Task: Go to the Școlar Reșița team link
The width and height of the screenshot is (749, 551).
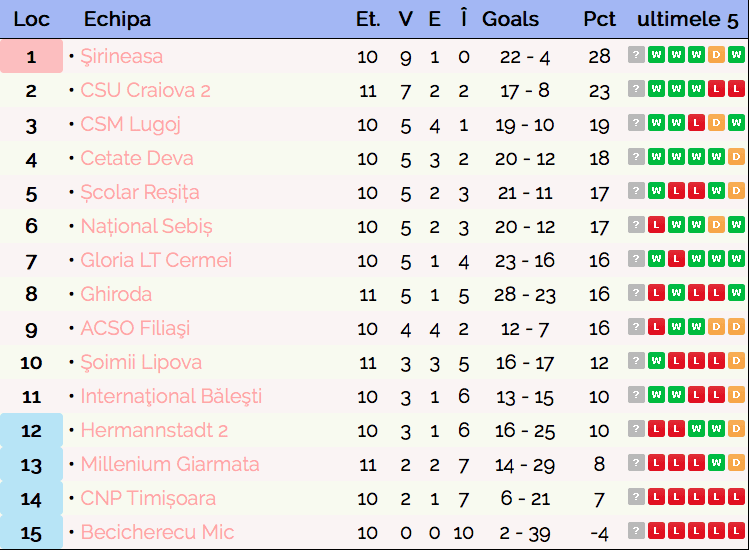Action: click(140, 192)
